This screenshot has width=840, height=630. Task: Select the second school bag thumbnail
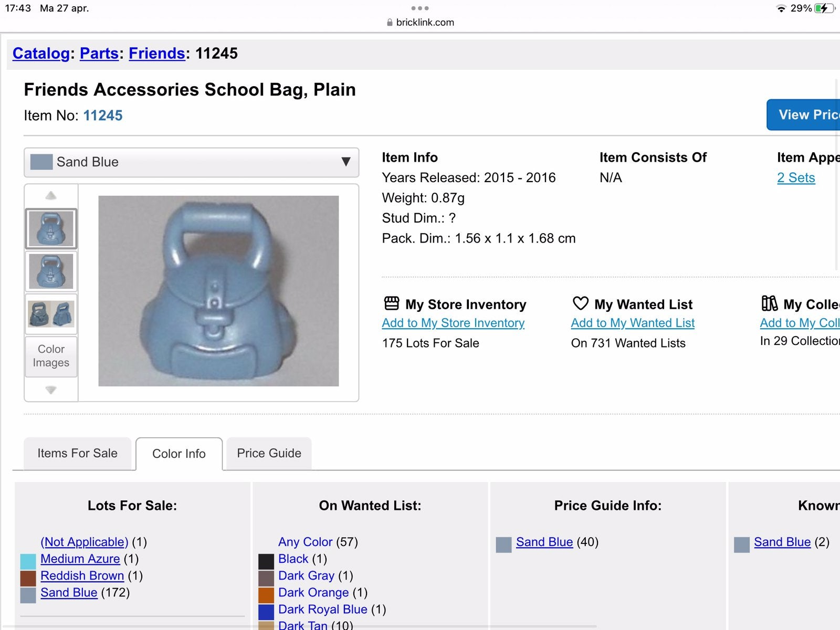[x=51, y=271]
